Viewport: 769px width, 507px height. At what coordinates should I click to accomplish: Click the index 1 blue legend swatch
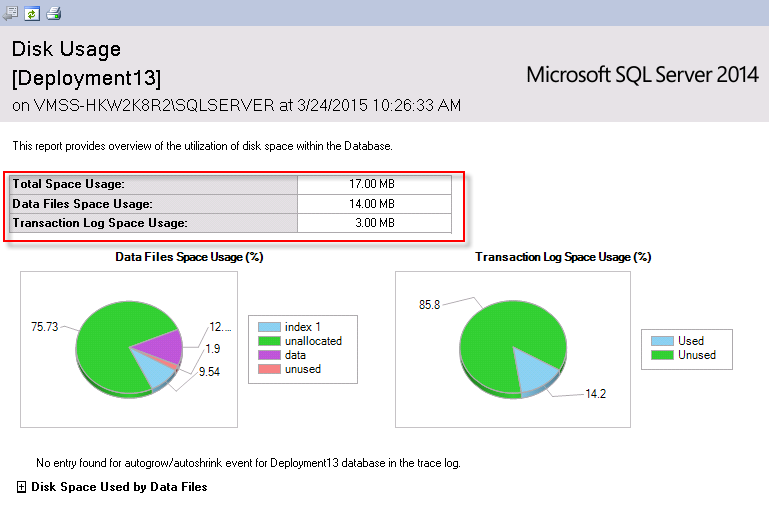[x=269, y=327]
